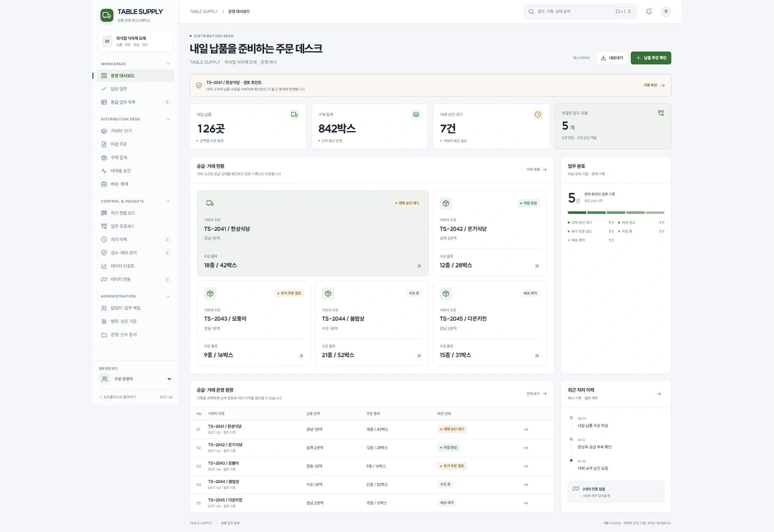Image resolution: width=774 pixels, height=532 pixels.
Task: Collapse the WORKSPACE sidebar section
Action: (x=168, y=64)
